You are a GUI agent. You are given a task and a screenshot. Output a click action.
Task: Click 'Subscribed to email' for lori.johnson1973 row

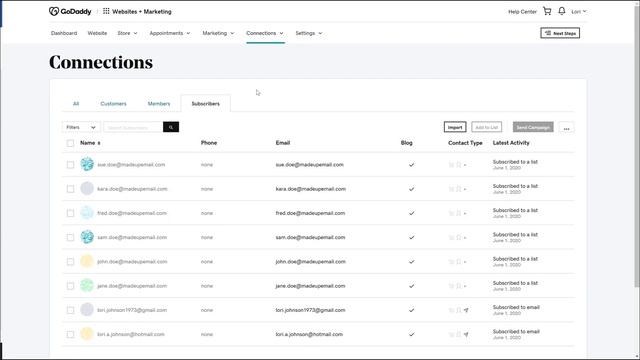pos(516,307)
